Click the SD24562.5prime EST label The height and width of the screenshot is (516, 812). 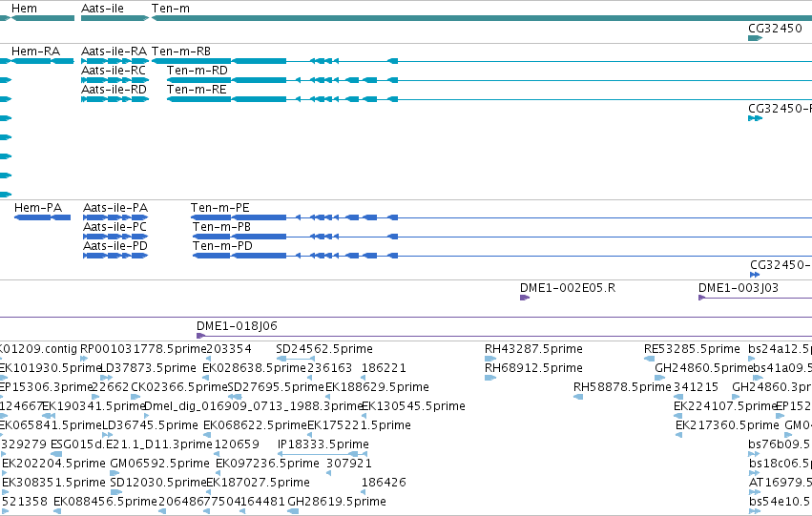coord(324,349)
